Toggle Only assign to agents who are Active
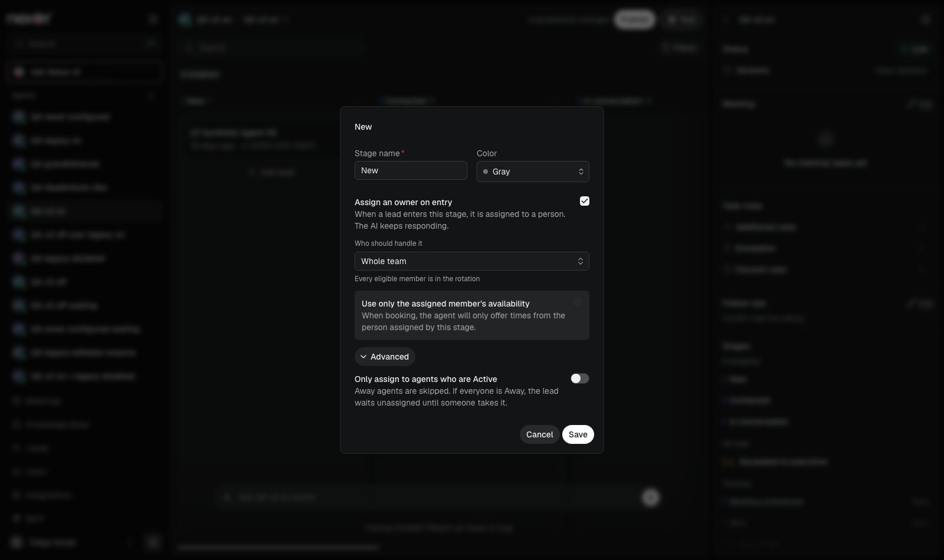 point(579,378)
